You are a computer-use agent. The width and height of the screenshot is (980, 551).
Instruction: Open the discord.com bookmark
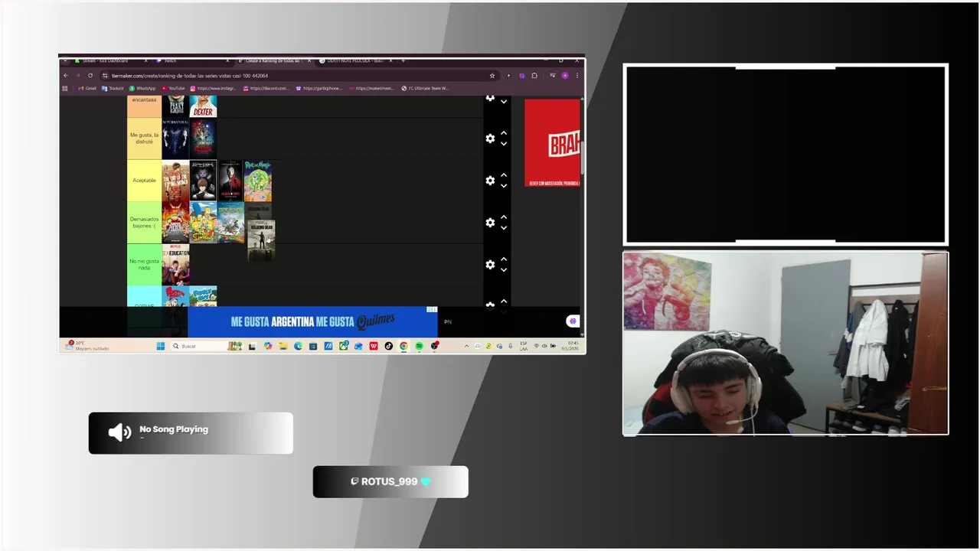[266, 88]
